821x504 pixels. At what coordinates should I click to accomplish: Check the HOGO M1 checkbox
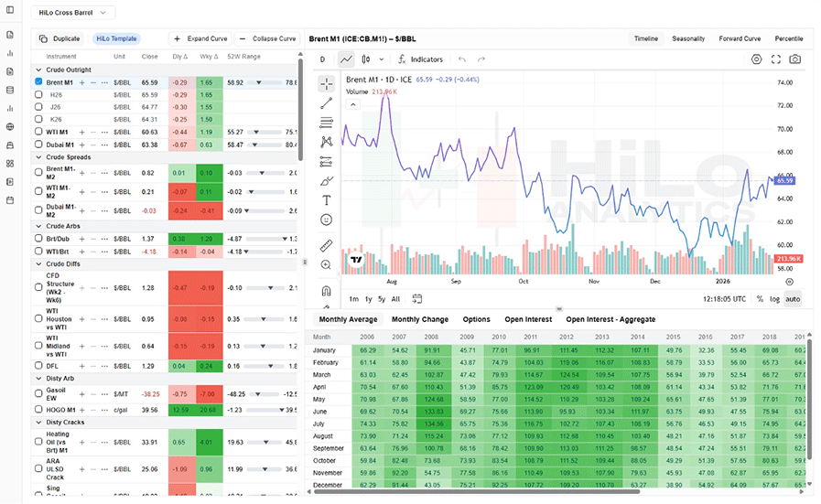(x=38, y=409)
